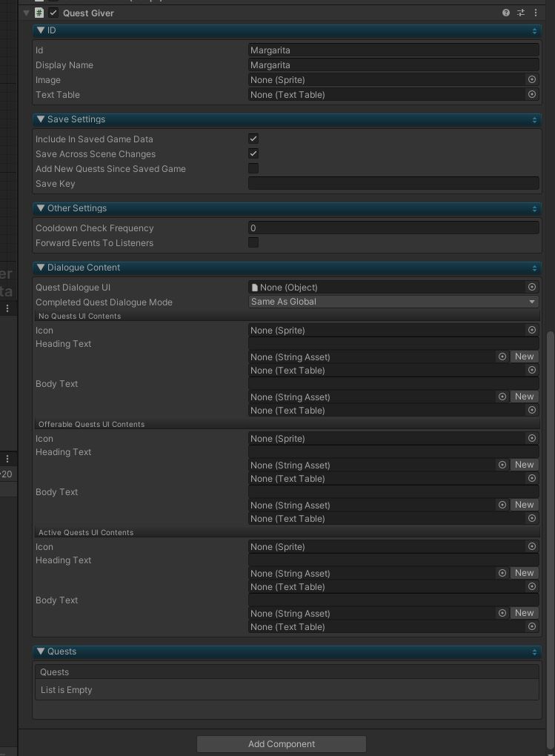Click the Save Key input field
Image resolution: width=555 pixels, height=756 pixels.
click(393, 183)
